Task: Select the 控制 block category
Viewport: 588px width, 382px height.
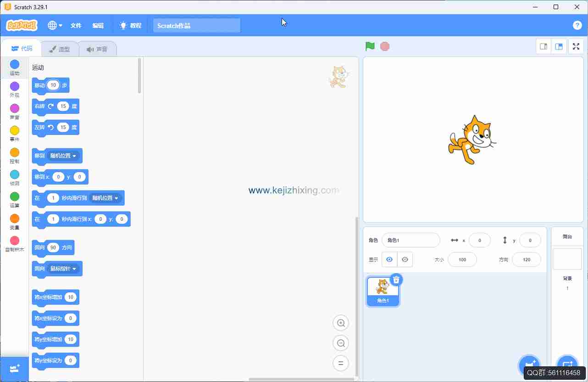Action: coord(15,156)
